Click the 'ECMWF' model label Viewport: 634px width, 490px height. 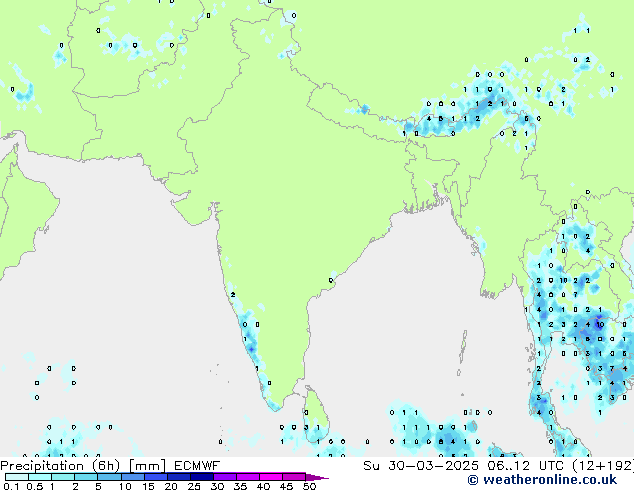coord(197,466)
